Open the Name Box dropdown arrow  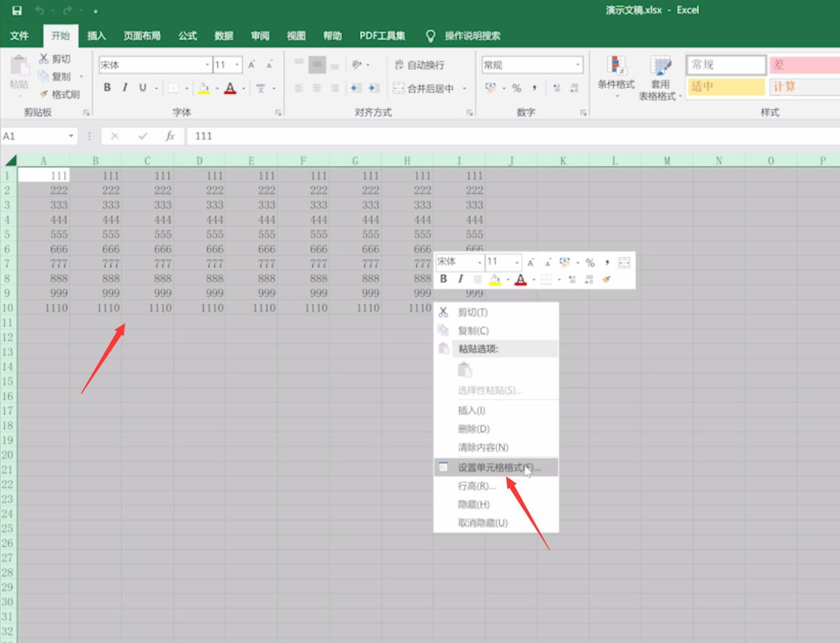[71, 136]
